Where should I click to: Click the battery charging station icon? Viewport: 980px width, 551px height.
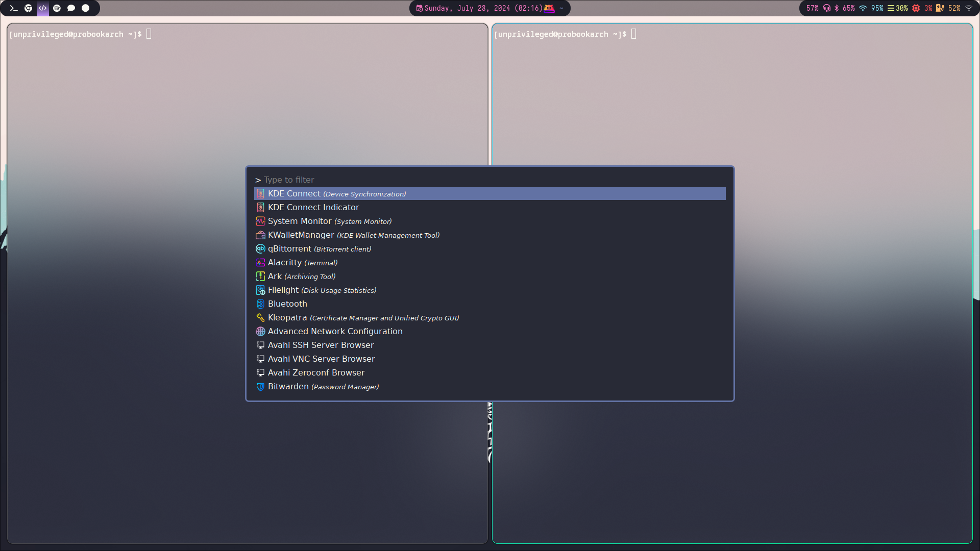click(x=940, y=8)
